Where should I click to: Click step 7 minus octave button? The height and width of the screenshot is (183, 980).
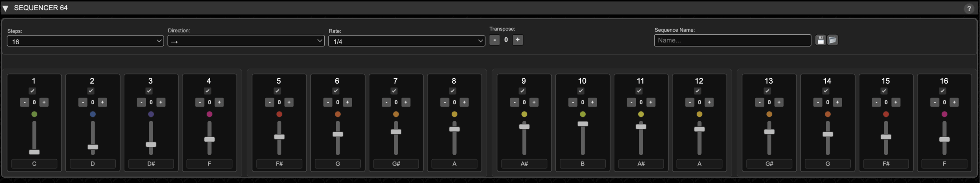pos(386,102)
